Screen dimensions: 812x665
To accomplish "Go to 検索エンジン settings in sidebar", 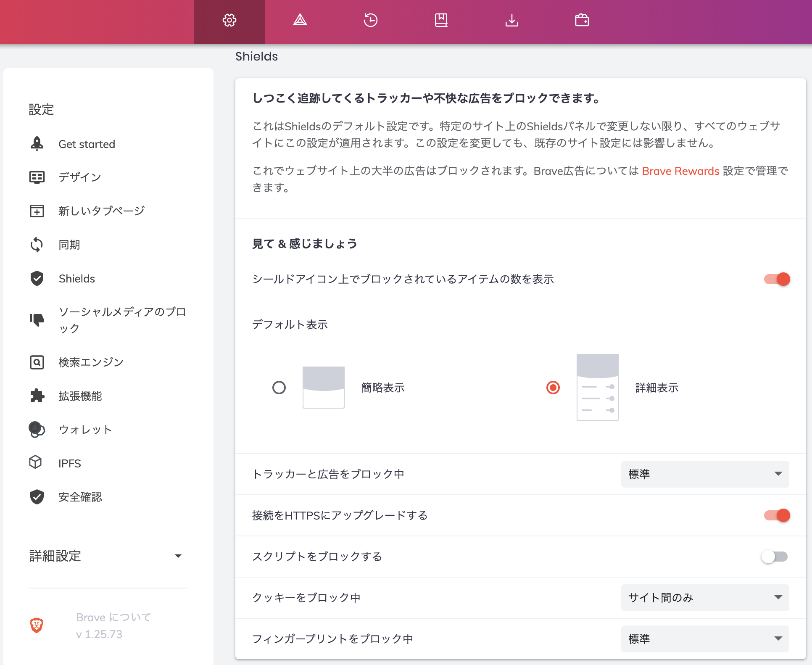I will coord(91,362).
